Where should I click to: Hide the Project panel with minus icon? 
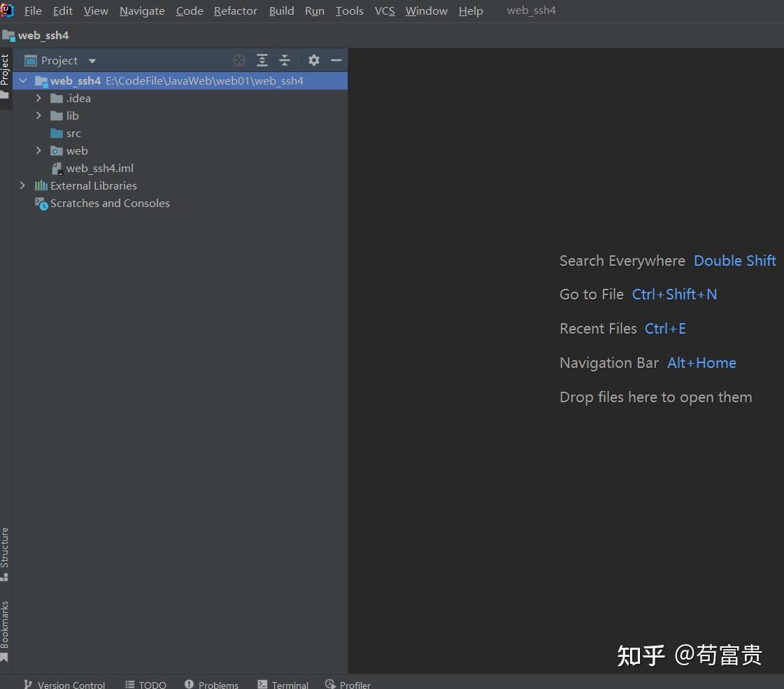pos(336,60)
